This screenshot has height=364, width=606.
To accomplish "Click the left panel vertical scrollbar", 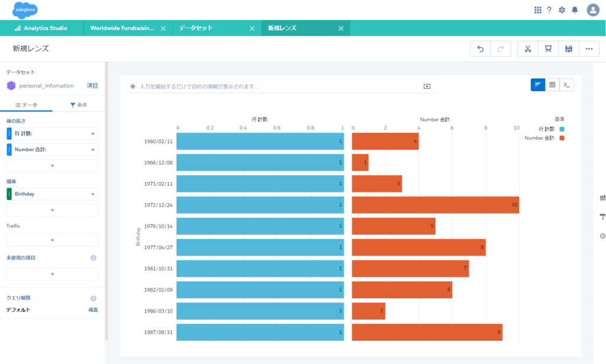I will click(x=107, y=201).
